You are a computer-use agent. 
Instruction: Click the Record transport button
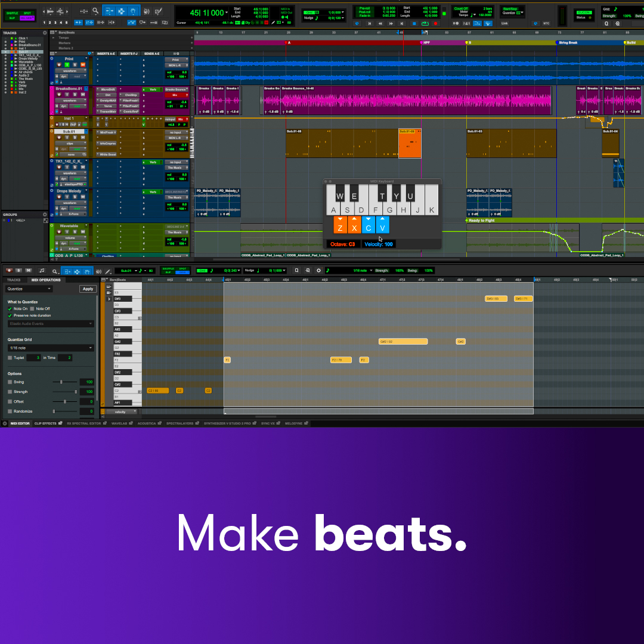436,23
